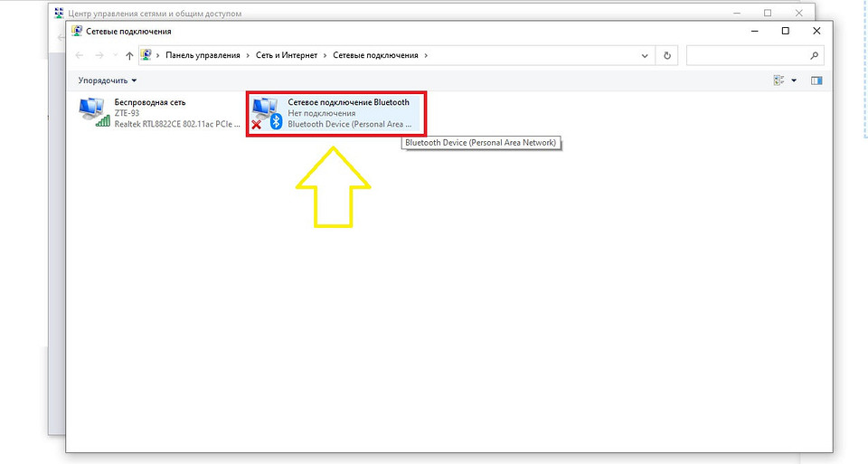The width and height of the screenshot is (868, 464).
Task: Go up one level with Up arrow
Action: tap(129, 55)
